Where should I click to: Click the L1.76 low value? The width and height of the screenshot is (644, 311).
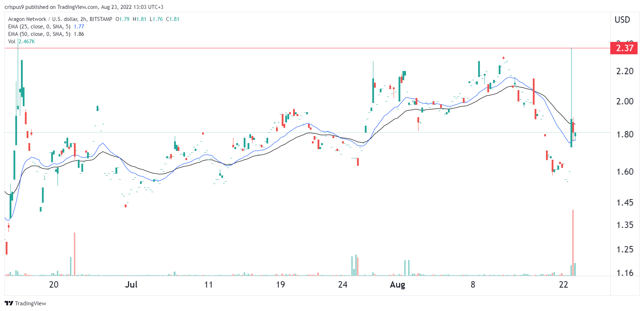(156, 19)
